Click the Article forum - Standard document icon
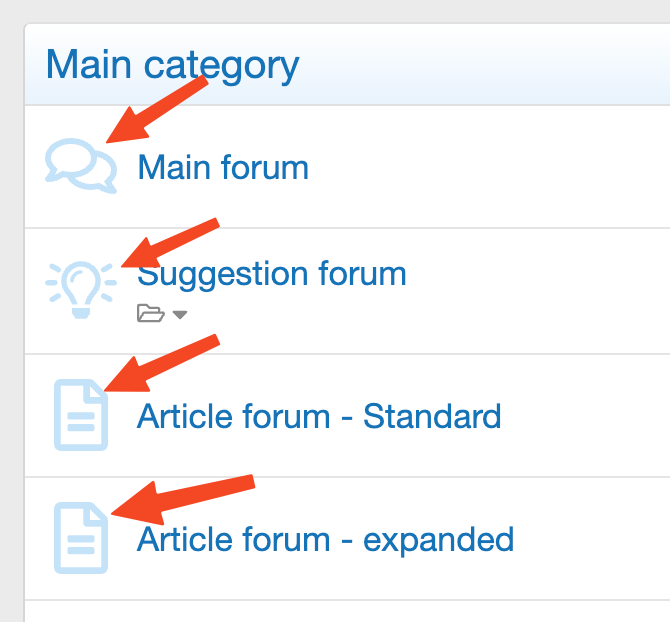The width and height of the screenshot is (670, 622). click(x=80, y=414)
